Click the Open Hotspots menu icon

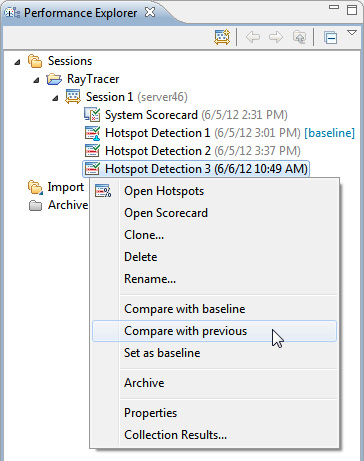point(103,191)
